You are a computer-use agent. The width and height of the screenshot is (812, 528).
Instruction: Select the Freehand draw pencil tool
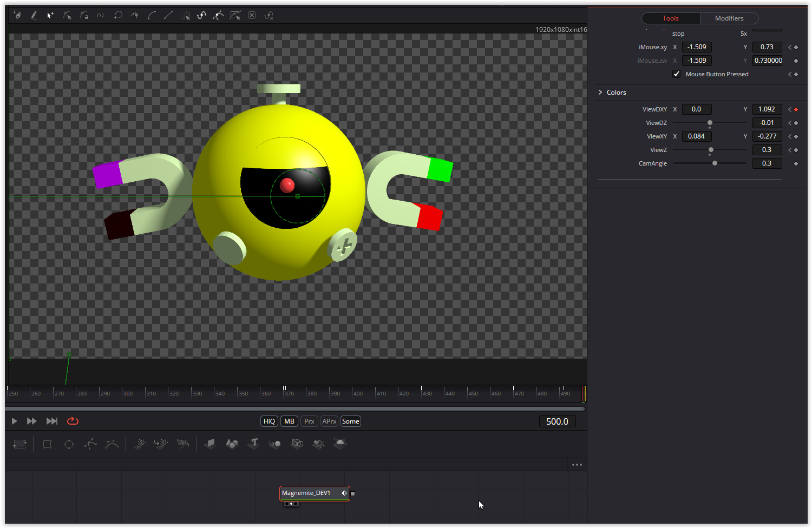tap(34, 16)
